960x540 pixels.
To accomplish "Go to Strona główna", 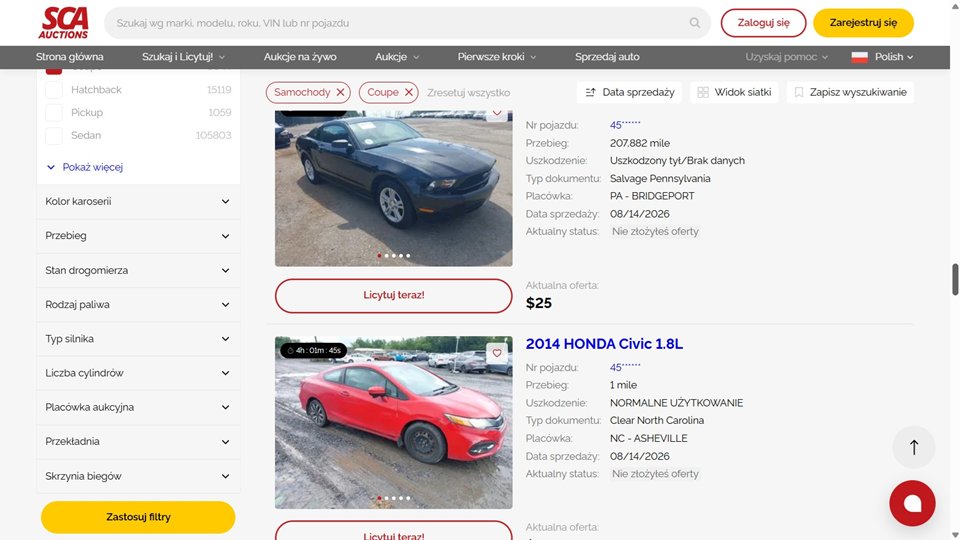I will (69, 57).
